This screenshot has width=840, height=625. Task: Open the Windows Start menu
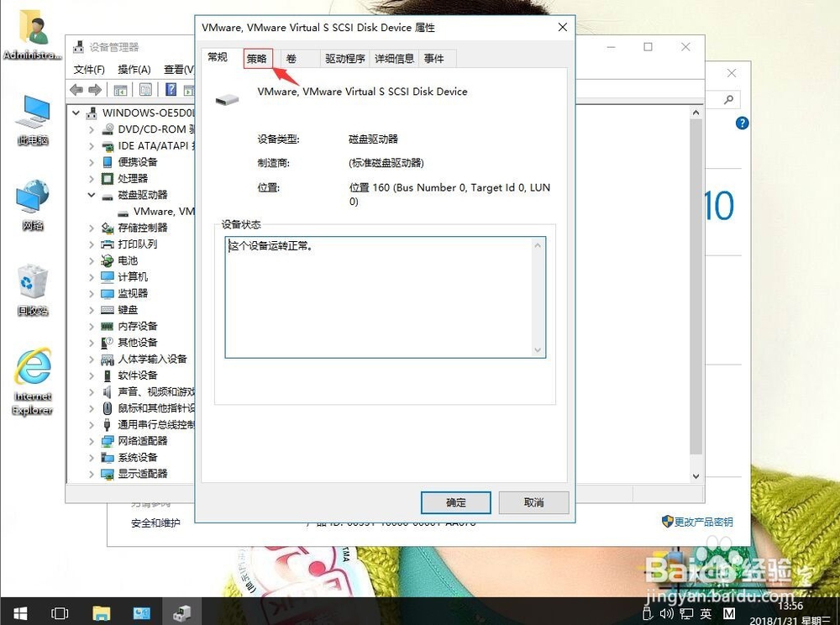tap(20, 612)
